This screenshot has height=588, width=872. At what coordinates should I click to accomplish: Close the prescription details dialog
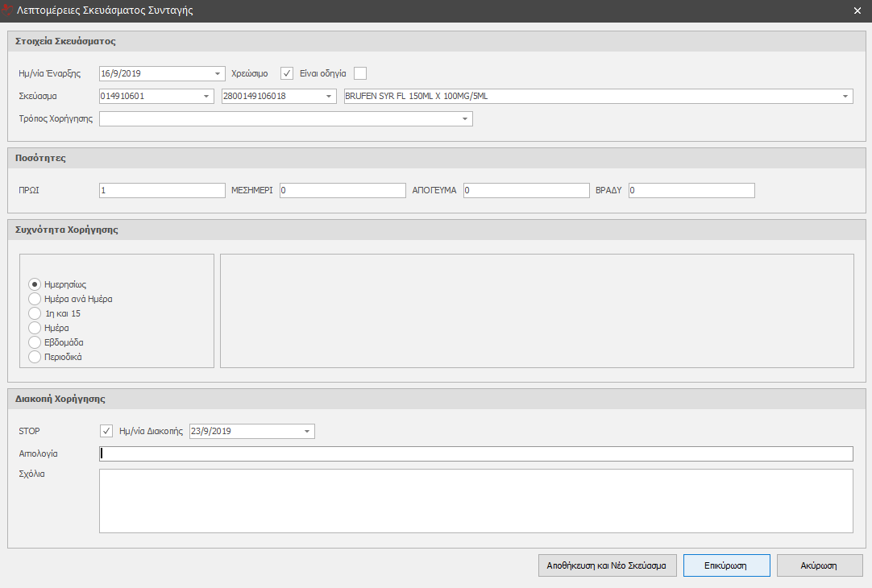pos(857,11)
